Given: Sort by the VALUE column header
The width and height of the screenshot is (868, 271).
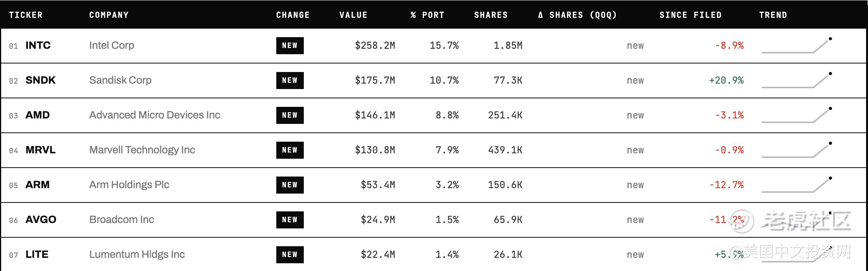Looking at the screenshot, I should [353, 15].
